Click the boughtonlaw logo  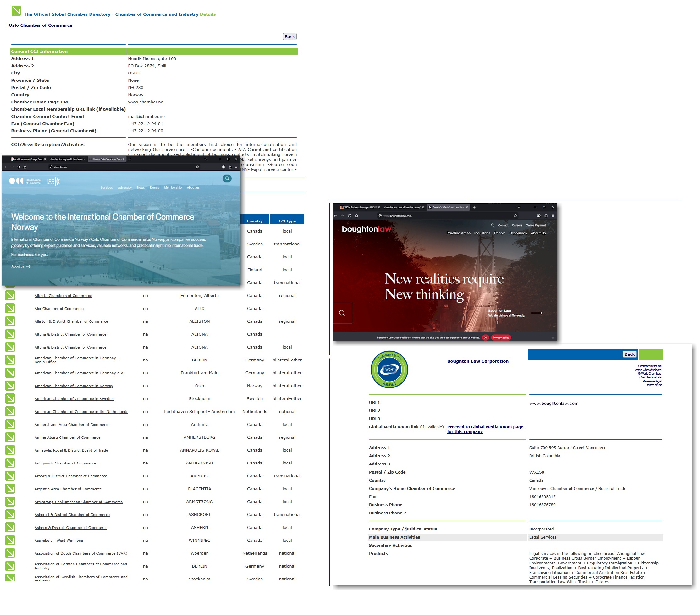point(366,229)
